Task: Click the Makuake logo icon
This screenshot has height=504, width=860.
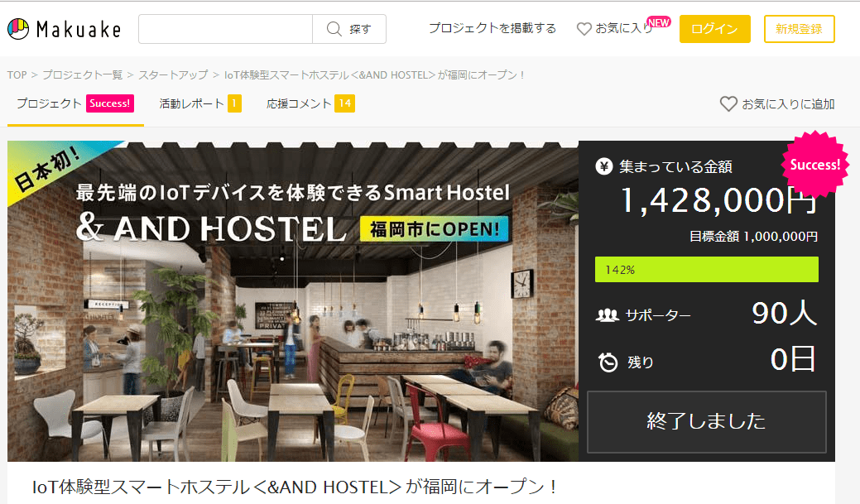Action: [x=18, y=29]
